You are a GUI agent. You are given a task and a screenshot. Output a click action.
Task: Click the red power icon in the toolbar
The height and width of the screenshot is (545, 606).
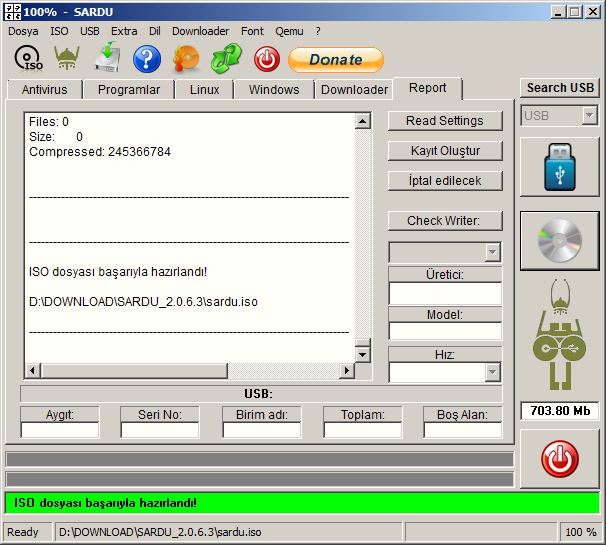[267, 60]
